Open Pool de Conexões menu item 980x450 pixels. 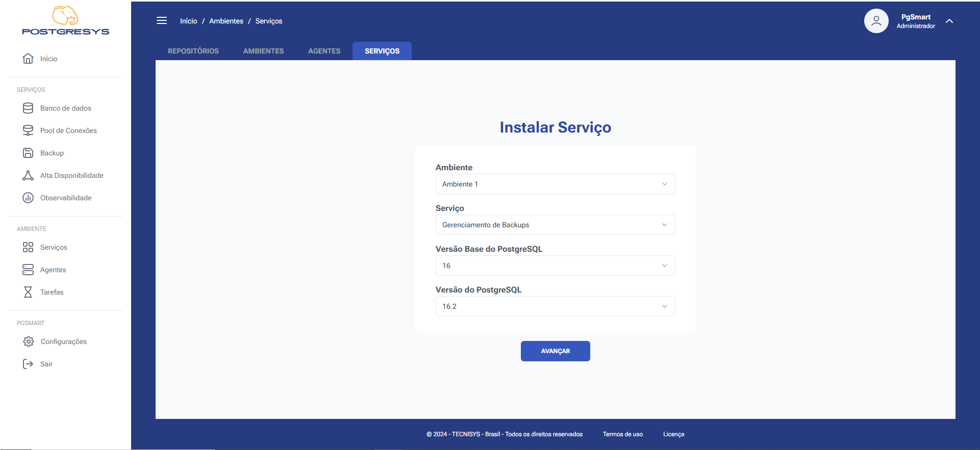(68, 130)
